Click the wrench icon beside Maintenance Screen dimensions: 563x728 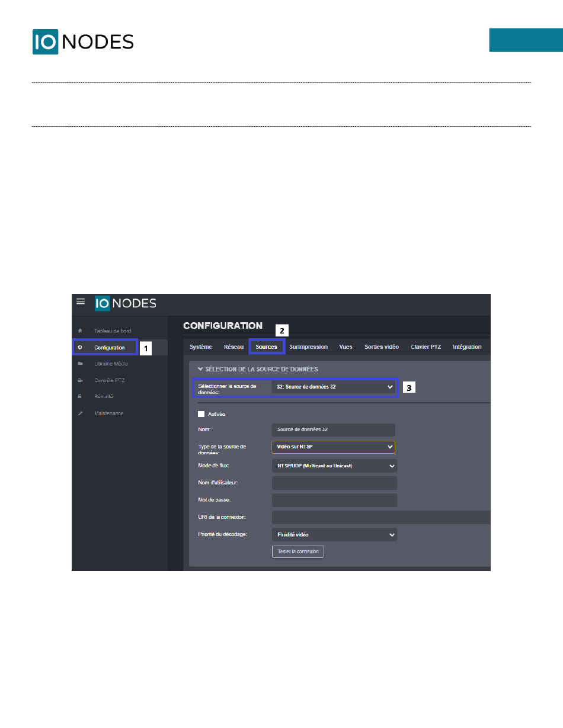(79, 413)
